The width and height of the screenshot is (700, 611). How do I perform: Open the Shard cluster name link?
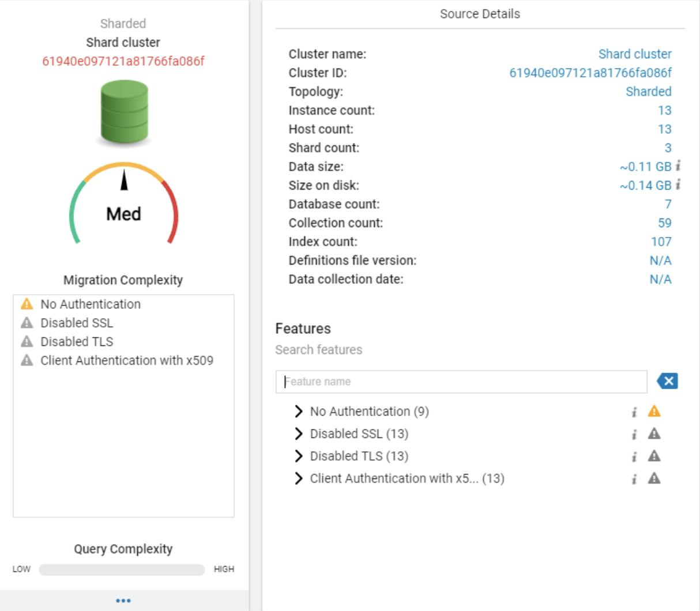click(634, 53)
